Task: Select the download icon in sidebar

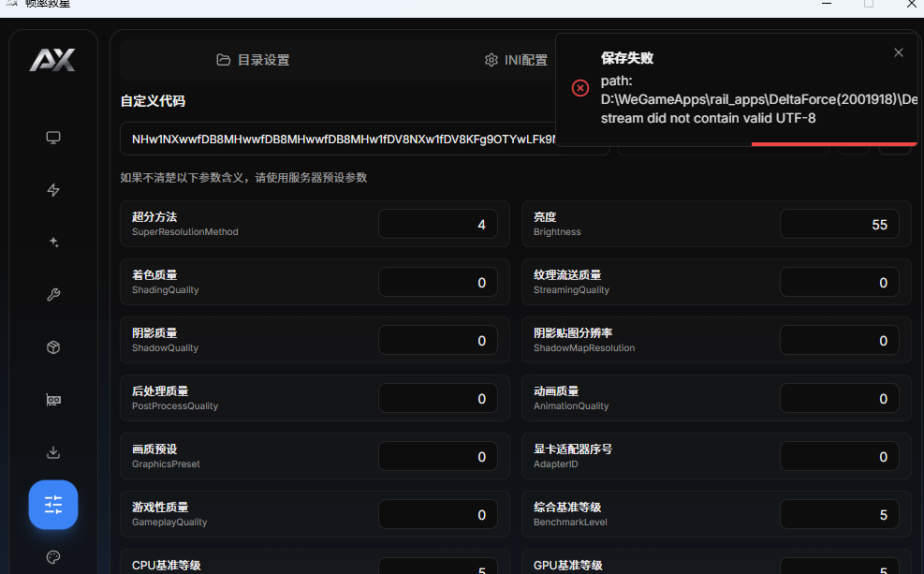Action: (53, 452)
